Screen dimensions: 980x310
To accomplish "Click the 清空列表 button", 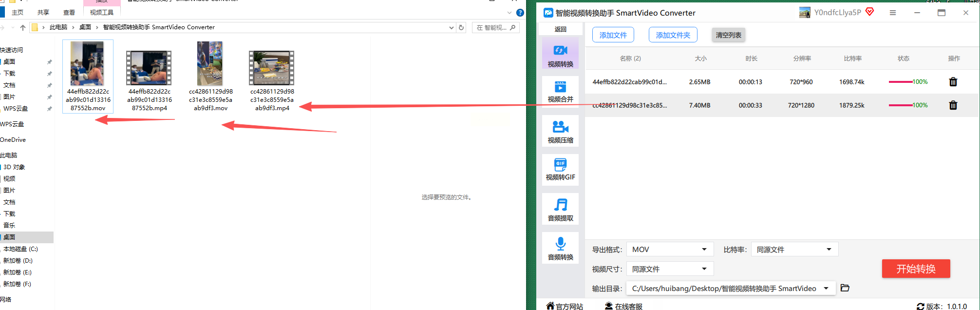I will (729, 35).
